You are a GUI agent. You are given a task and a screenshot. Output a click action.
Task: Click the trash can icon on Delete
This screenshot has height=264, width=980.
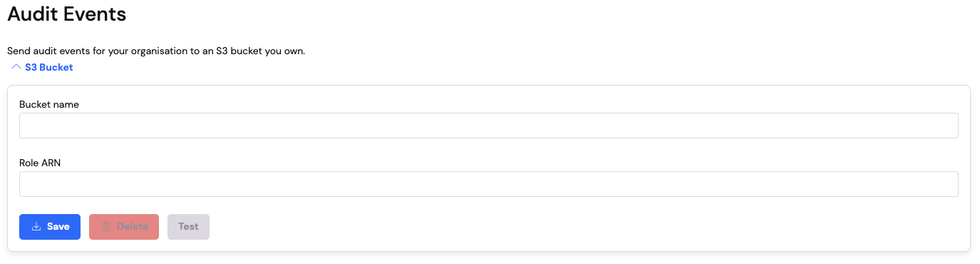point(106,227)
